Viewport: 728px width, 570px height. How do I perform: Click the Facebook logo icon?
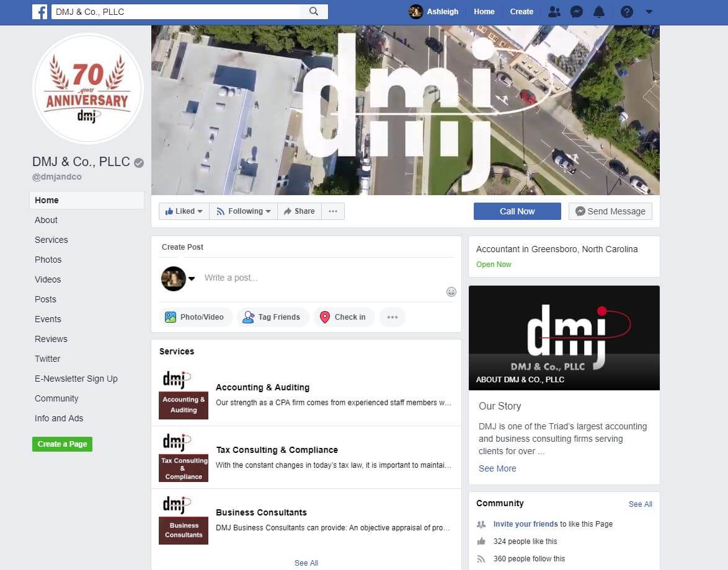coord(40,12)
